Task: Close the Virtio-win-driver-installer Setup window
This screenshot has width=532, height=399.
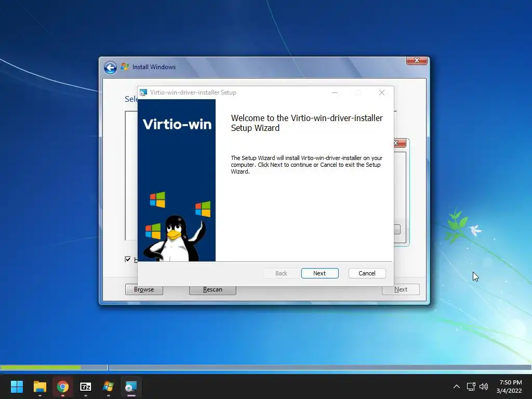Action: tap(382, 92)
